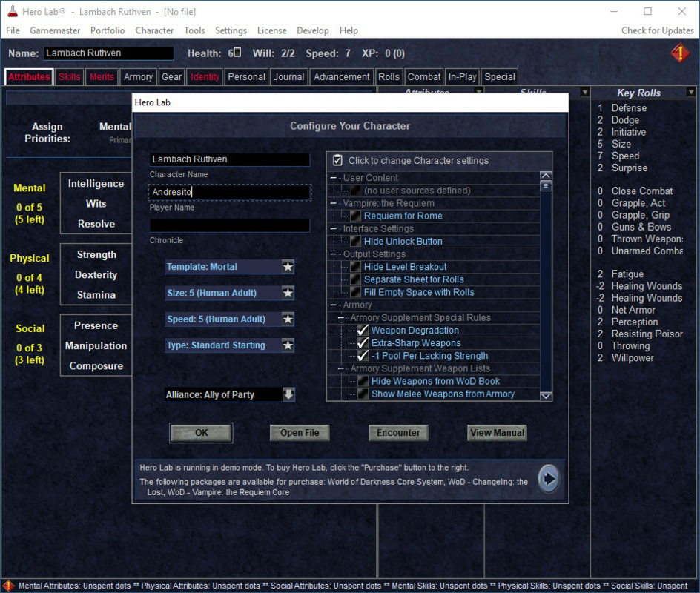The image size is (700, 593).
Task: Click Check for Updates
Action: [x=658, y=30]
